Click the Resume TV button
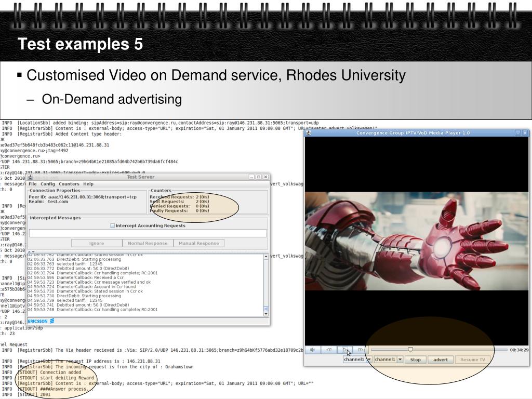Viewport: 532px width, 399px height. click(x=473, y=360)
